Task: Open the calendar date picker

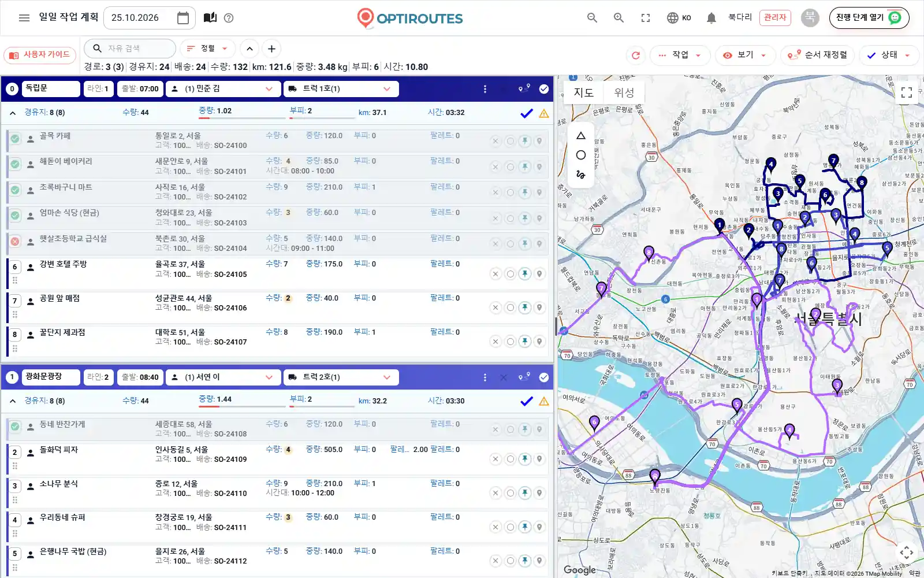Action: [x=183, y=18]
